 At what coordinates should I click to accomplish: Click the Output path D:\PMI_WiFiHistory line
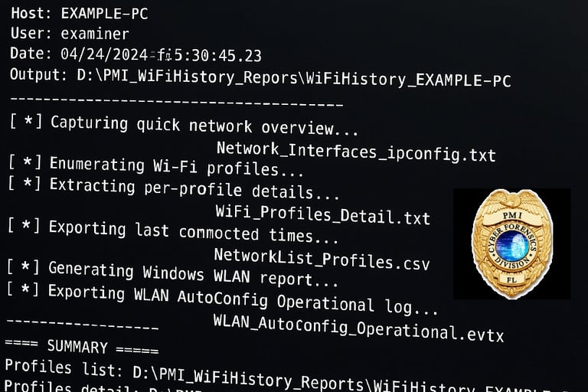[260, 77]
